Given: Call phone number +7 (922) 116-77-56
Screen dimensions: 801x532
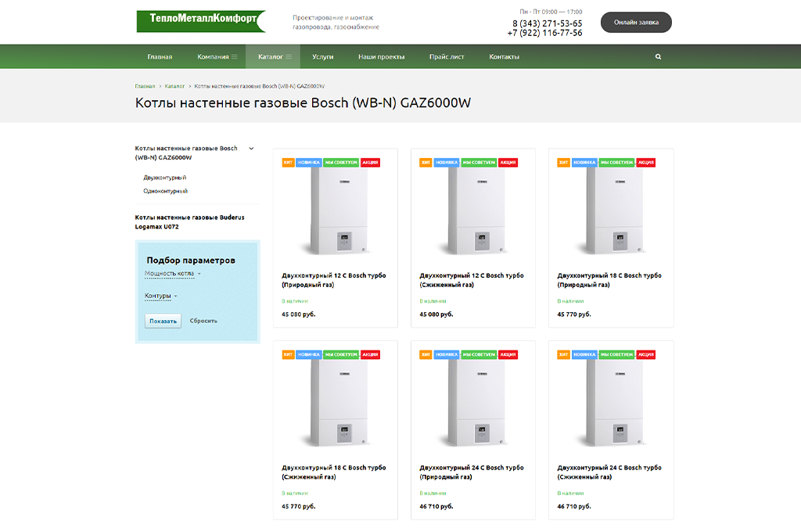Looking at the screenshot, I should coord(544,33).
